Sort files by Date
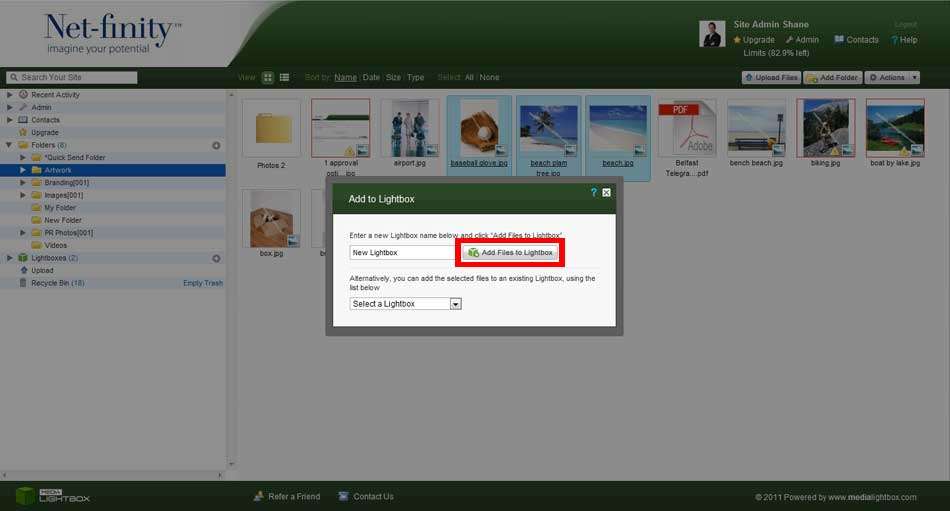Screen dimensions: 950x511 pos(371,77)
